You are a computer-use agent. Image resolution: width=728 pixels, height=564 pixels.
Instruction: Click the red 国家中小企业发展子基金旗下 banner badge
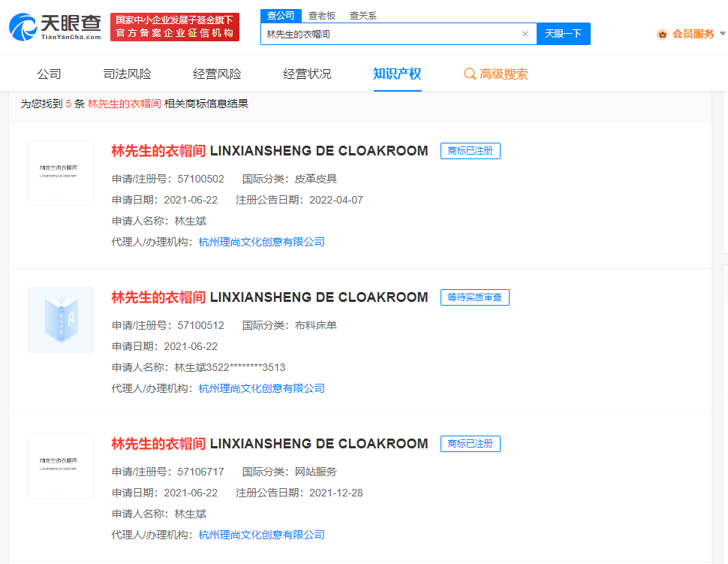(174, 25)
